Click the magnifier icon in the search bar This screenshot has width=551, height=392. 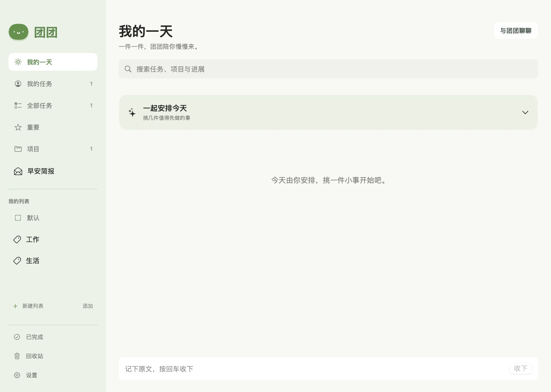click(128, 69)
